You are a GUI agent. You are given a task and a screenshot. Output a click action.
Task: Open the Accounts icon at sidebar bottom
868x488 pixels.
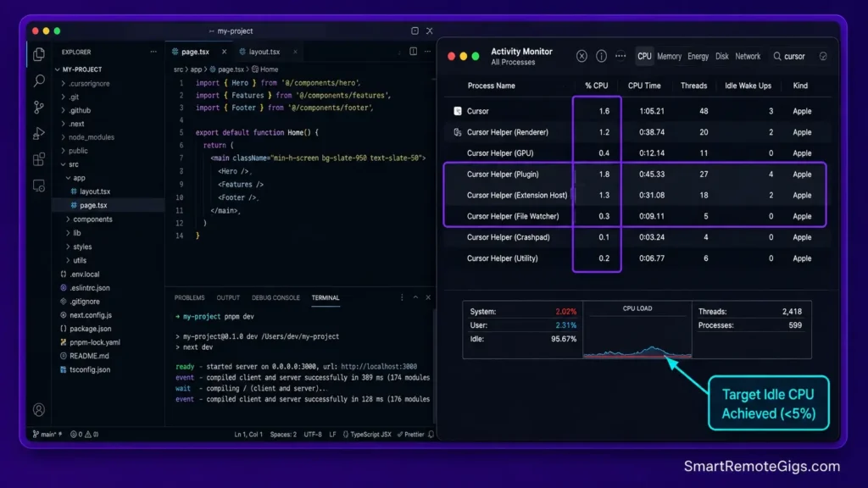39,410
